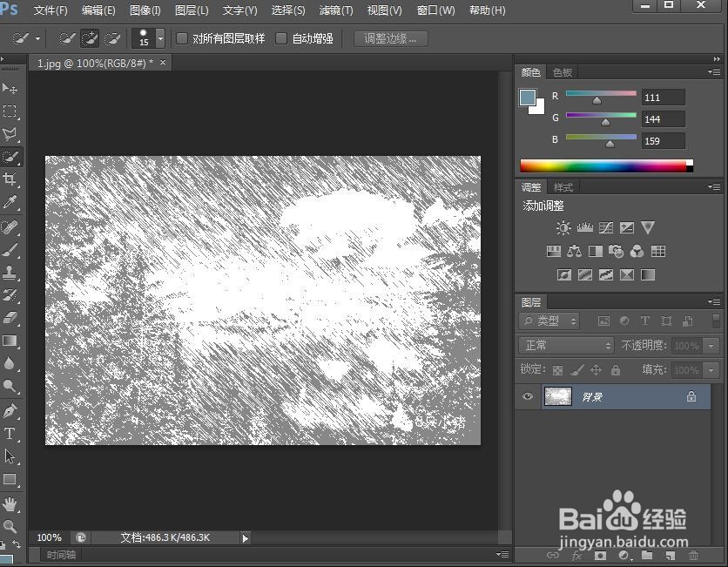Add Channel Mixer adjustment

(x=637, y=251)
